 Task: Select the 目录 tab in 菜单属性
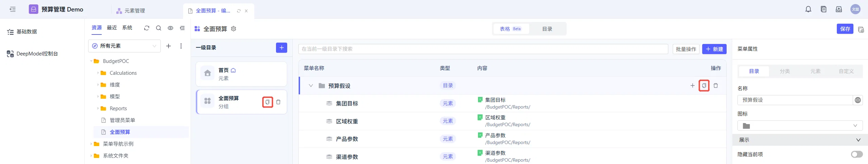(754, 71)
